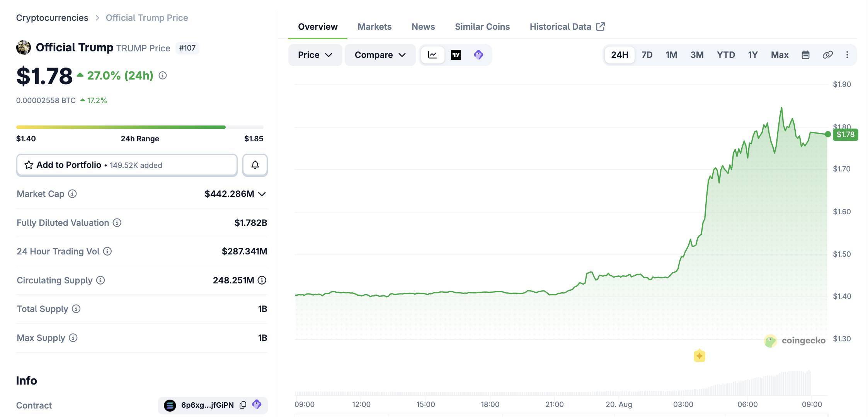Viewport: 868px width, 417px height.
Task: Open the Similar Coins tab
Action: [482, 27]
